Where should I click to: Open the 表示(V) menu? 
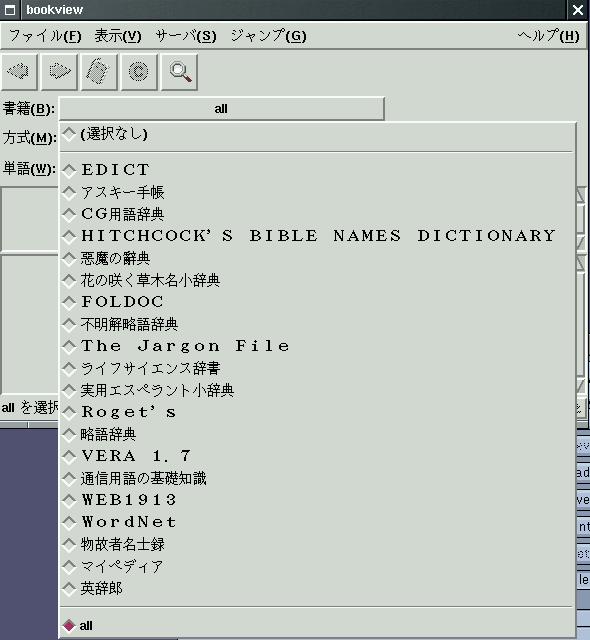pos(118,36)
